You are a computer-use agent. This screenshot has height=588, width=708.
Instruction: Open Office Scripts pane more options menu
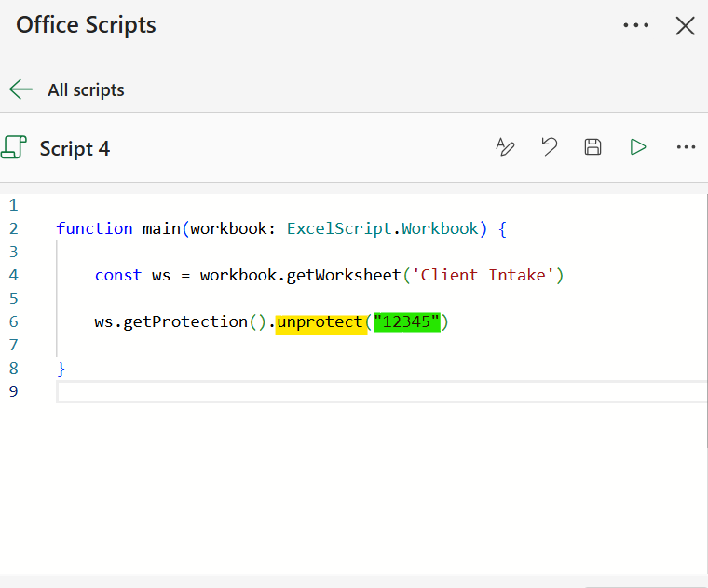tap(635, 25)
